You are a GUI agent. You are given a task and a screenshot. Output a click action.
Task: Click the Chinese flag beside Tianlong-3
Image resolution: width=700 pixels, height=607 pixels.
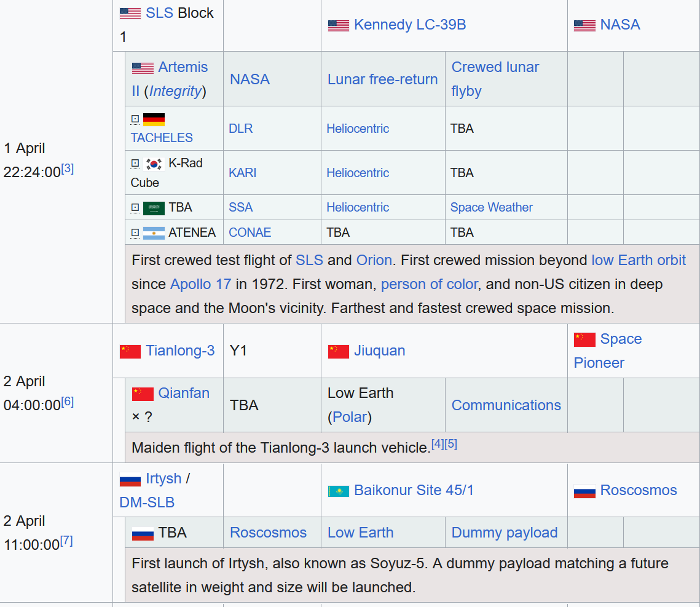pyautogui.click(x=130, y=352)
